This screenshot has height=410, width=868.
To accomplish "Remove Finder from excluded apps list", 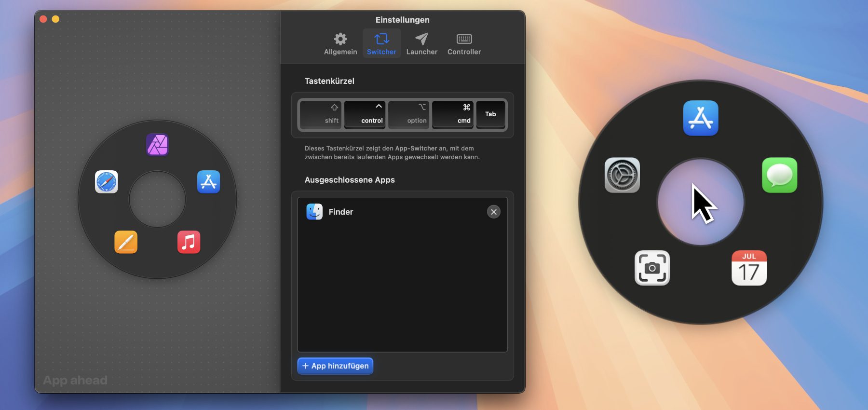I will point(493,212).
